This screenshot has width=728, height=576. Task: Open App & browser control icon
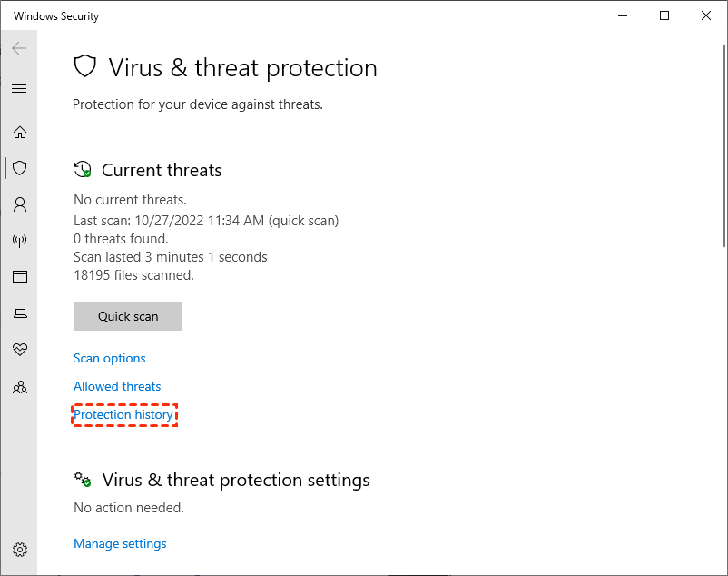click(19, 277)
